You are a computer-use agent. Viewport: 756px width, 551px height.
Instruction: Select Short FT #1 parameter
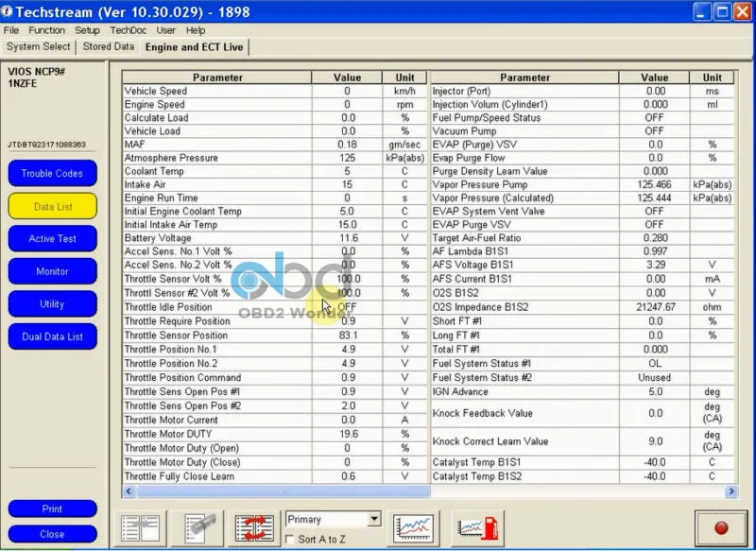[x=524, y=321]
